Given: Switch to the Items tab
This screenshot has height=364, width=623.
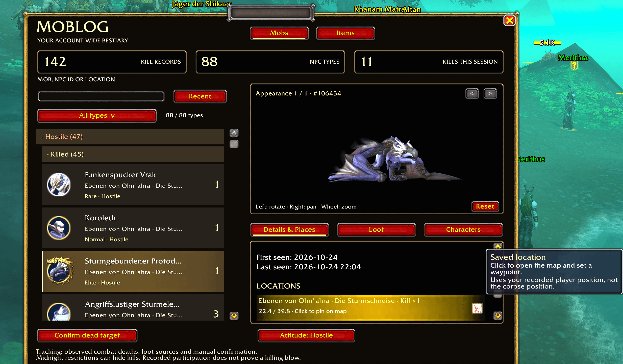Looking at the screenshot, I should 345,33.
